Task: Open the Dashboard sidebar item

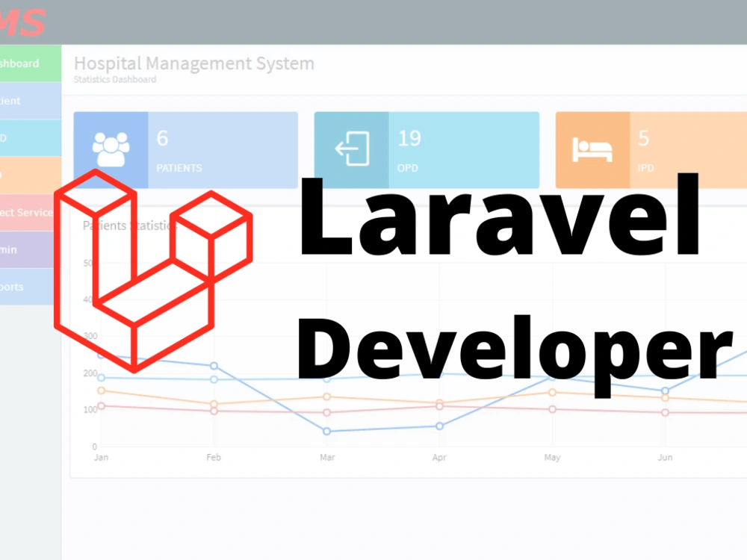Action: tap(30, 63)
